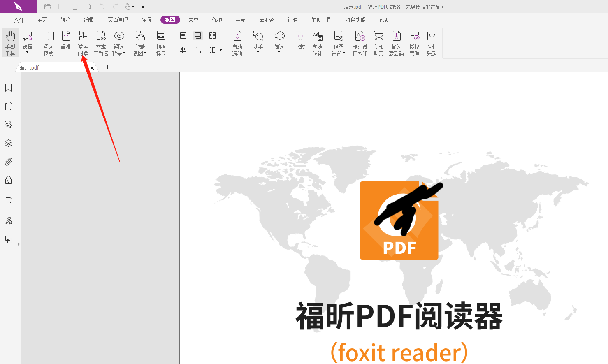Launch 朗读 (read aloud) feature

pos(279,41)
